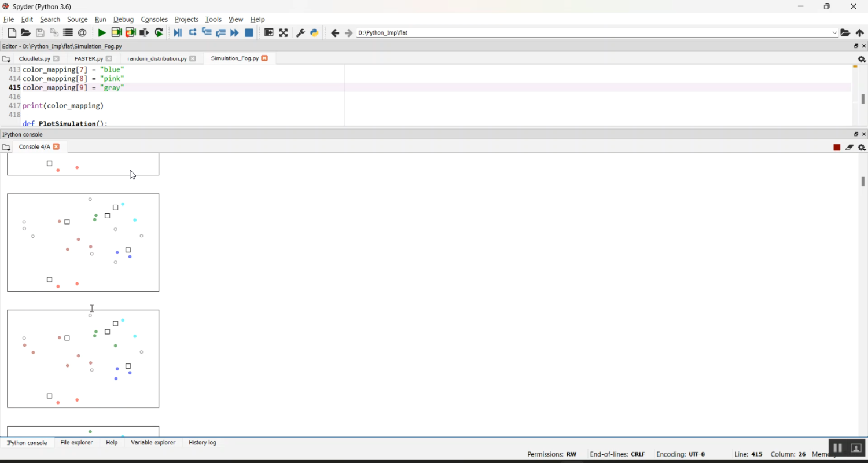Switch to the FASTER.py editor tab
The width and height of the screenshot is (868, 463).
[x=89, y=59]
